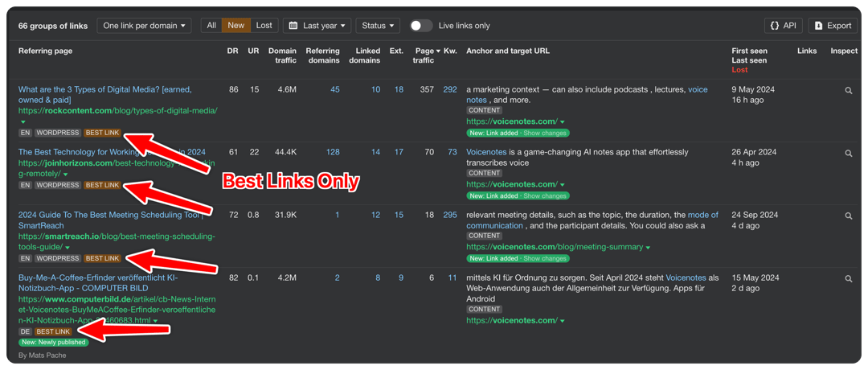Sort by Domain traffic column header
The width and height of the screenshot is (868, 370).
click(282, 55)
